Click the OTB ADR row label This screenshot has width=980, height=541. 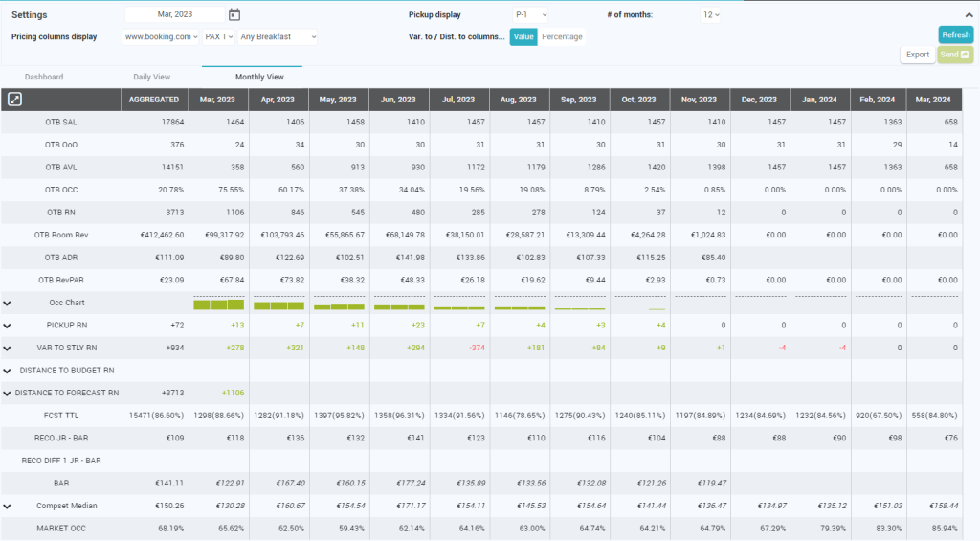(x=61, y=257)
